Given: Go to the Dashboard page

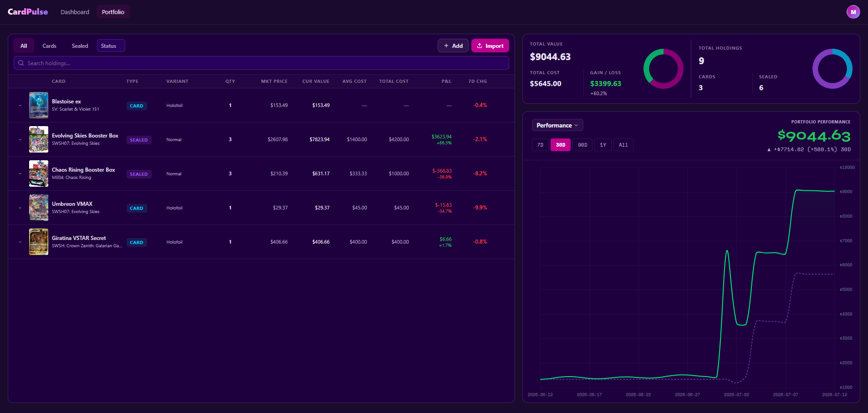Looking at the screenshot, I should [x=75, y=12].
